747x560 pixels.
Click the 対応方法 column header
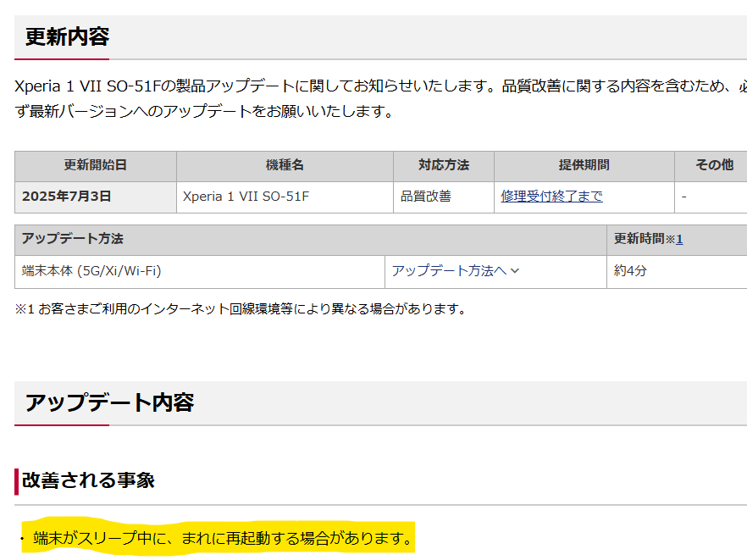click(x=444, y=165)
